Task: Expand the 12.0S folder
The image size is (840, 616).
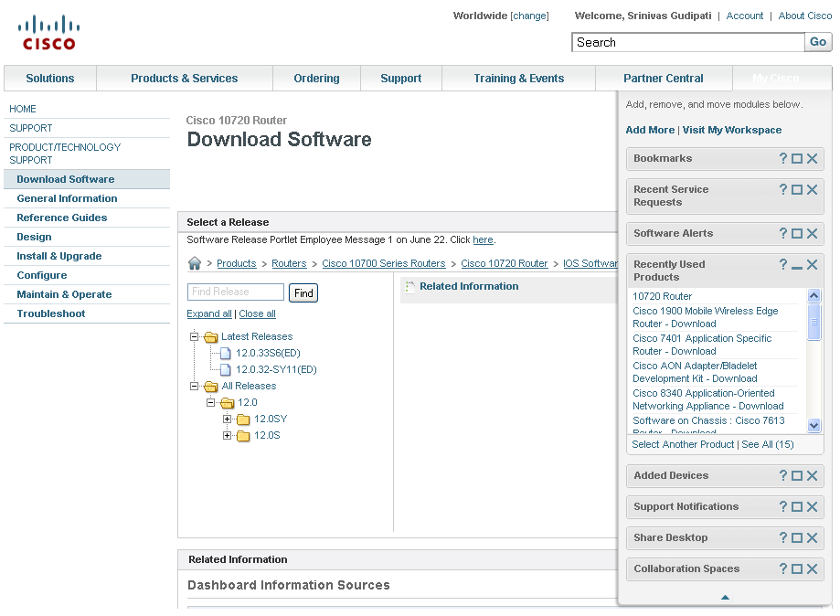Action: pos(228,435)
